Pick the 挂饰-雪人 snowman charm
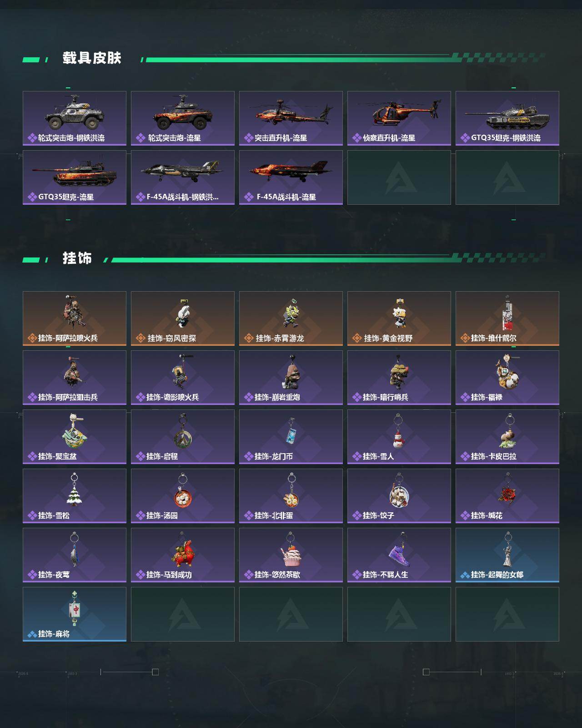582x728 pixels. 399,437
